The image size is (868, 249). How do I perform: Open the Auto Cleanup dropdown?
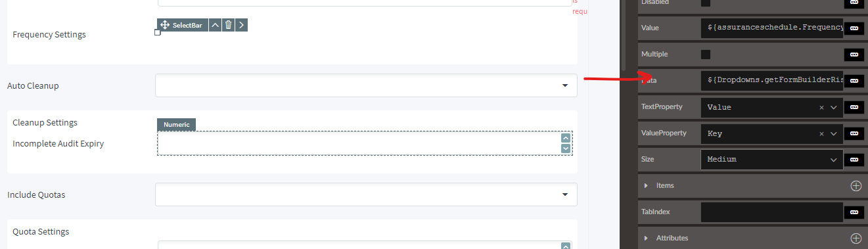366,85
